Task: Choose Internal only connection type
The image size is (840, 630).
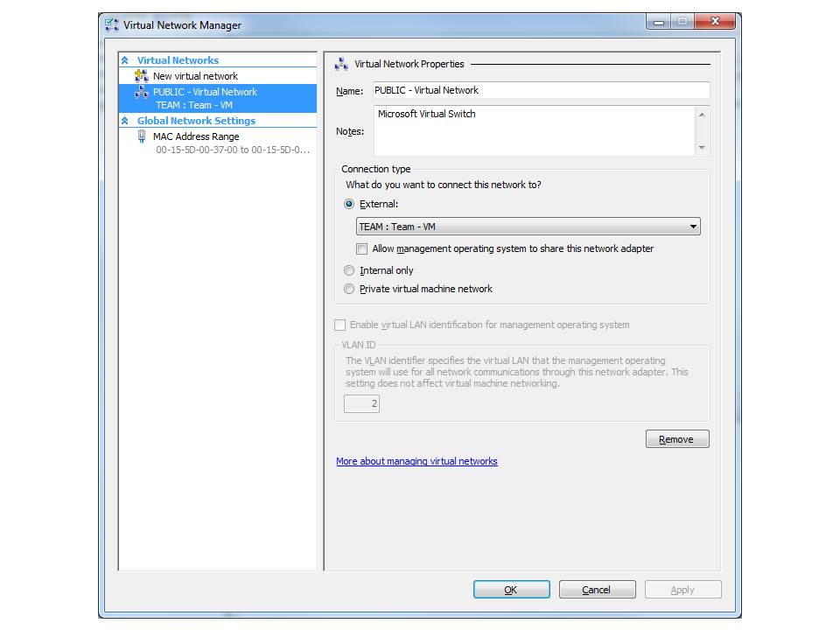Action: pyautogui.click(x=349, y=270)
